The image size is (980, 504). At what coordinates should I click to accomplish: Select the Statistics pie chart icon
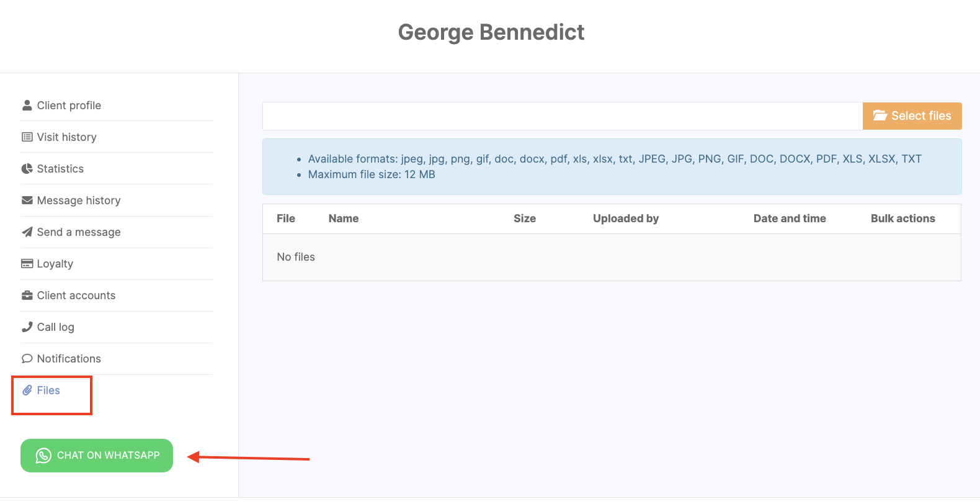pyautogui.click(x=27, y=169)
